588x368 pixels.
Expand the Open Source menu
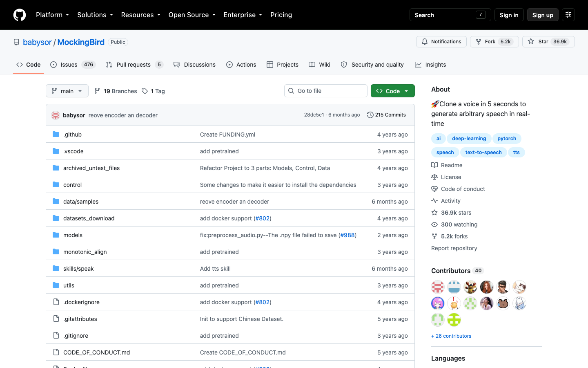click(x=192, y=15)
